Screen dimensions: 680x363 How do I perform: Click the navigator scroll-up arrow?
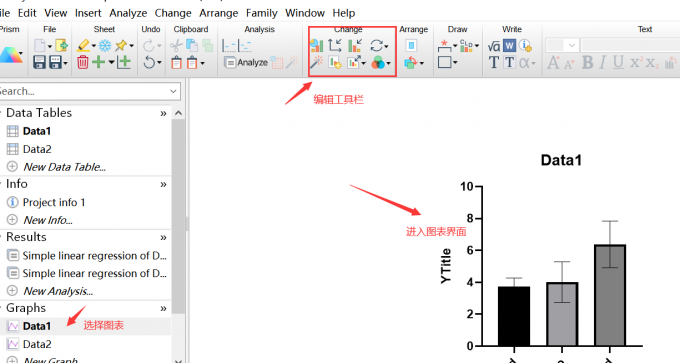[x=178, y=113]
